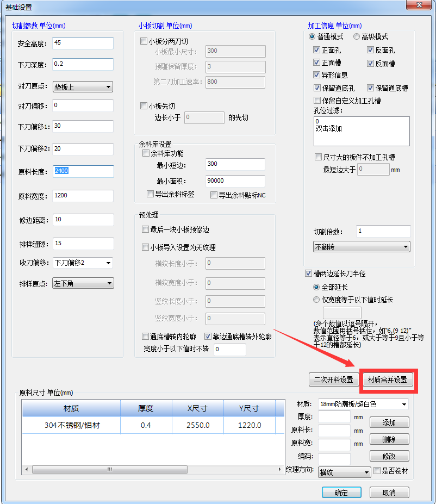Click the 下刀偏移2 field

[x=83, y=149]
